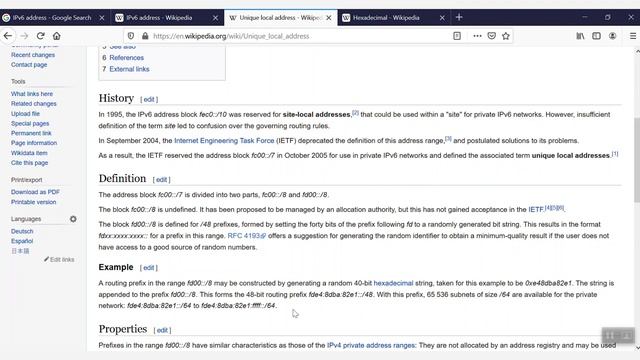Edit the Example section
The width and height of the screenshot is (640, 360).
(x=149, y=268)
